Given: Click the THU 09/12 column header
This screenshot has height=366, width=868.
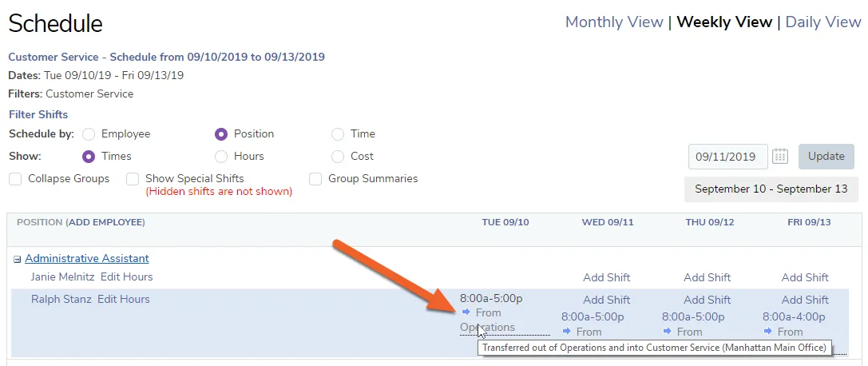Looking at the screenshot, I should tap(708, 222).
